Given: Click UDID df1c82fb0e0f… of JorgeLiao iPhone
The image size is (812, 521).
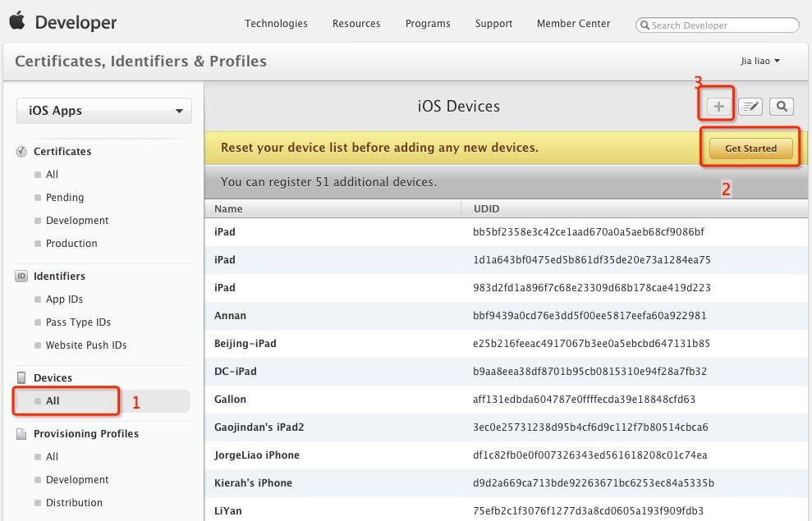Looking at the screenshot, I should (590, 455).
